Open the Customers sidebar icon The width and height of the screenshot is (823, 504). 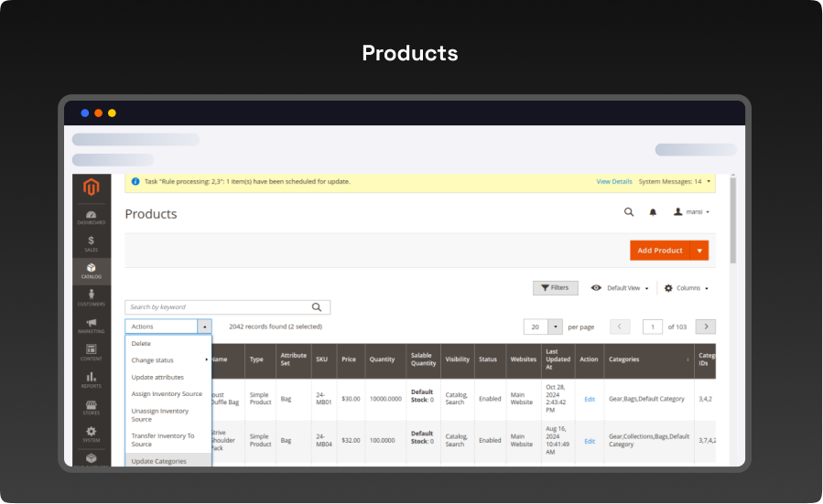91,297
